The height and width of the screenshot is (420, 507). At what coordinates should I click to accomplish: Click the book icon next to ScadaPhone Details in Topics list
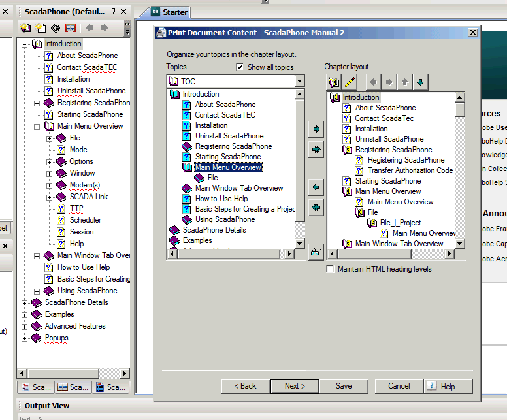click(x=174, y=230)
